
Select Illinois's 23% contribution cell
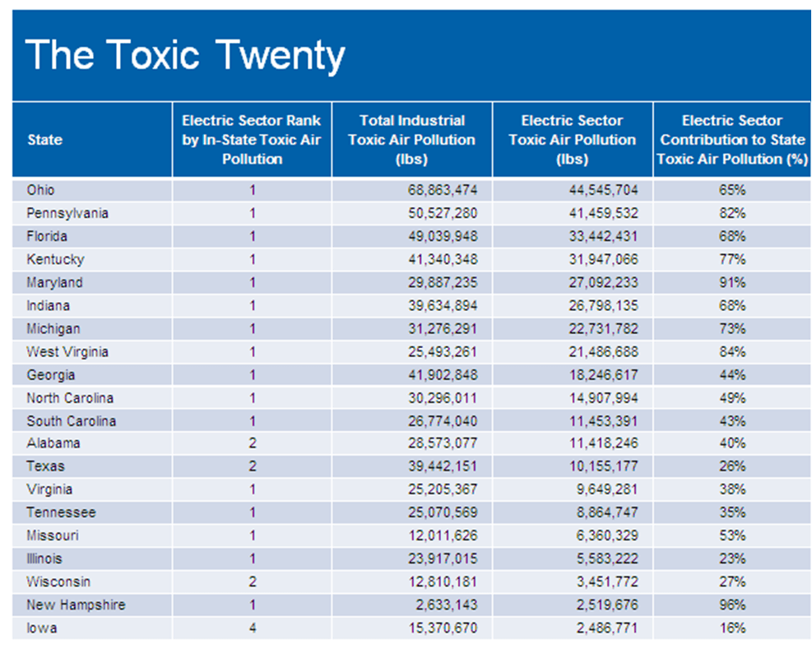click(731, 559)
